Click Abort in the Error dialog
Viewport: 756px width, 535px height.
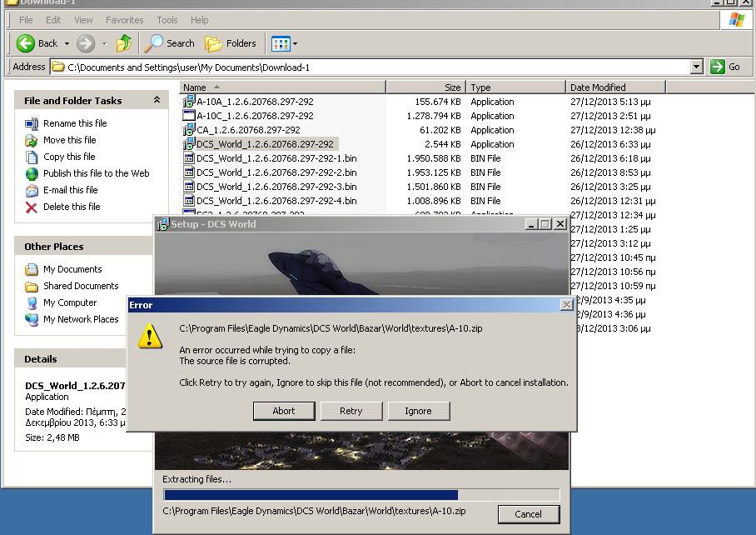[x=284, y=411]
